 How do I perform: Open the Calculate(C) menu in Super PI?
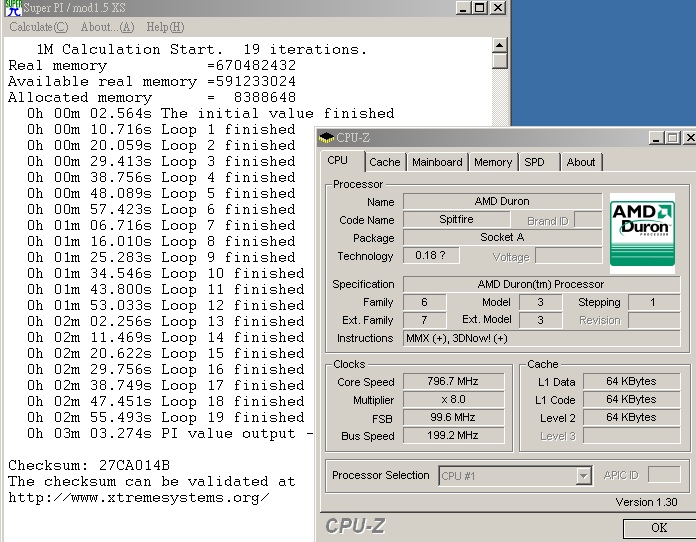[39, 27]
